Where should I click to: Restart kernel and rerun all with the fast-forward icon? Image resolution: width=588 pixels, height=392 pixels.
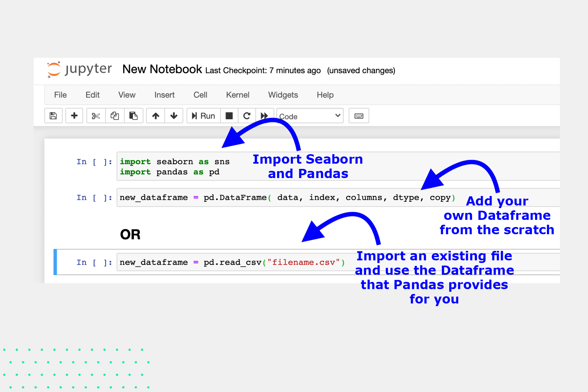pyautogui.click(x=265, y=116)
